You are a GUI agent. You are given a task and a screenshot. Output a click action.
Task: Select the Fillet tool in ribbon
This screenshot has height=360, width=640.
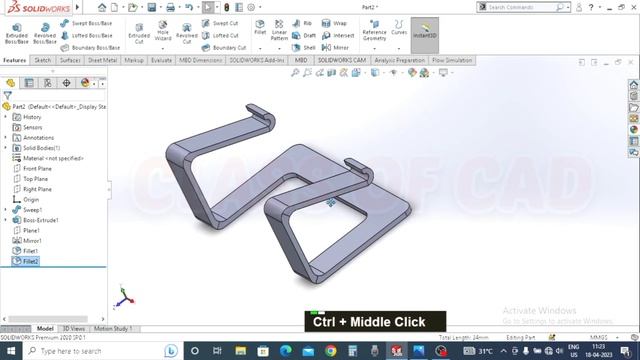260,27
